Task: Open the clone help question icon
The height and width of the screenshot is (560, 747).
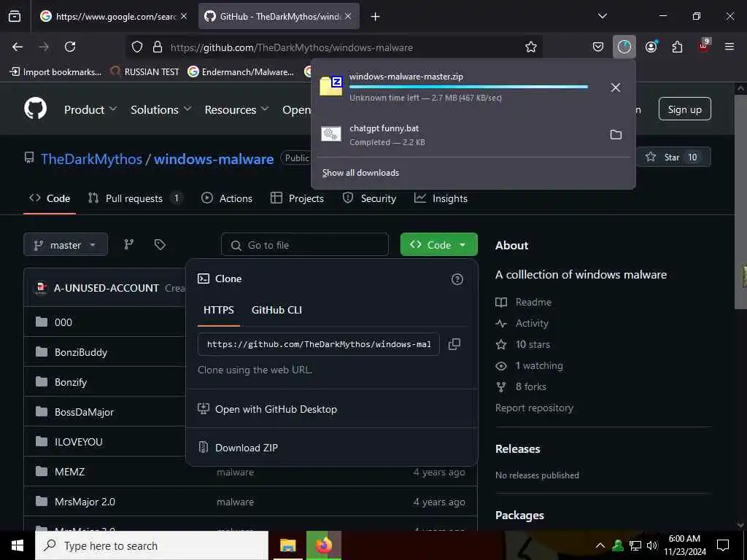Action: [457, 279]
